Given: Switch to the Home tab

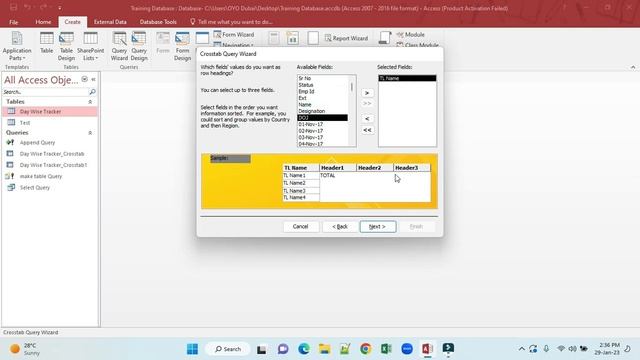Looking at the screenshot, I should (43, 22).
